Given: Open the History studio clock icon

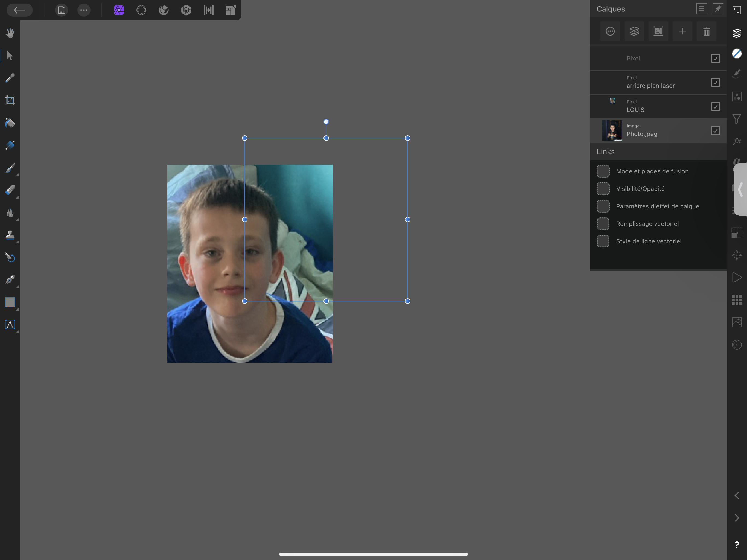Looking at the screenshot, I should click(737, 345).
